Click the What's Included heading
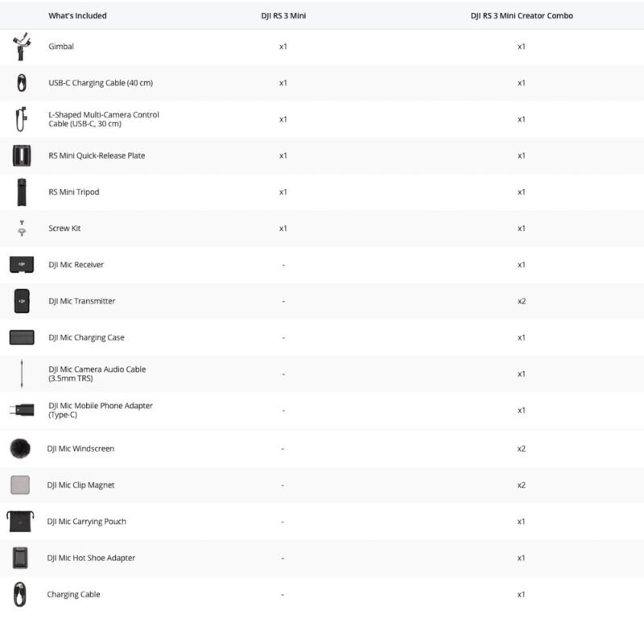 pos(77,15)
